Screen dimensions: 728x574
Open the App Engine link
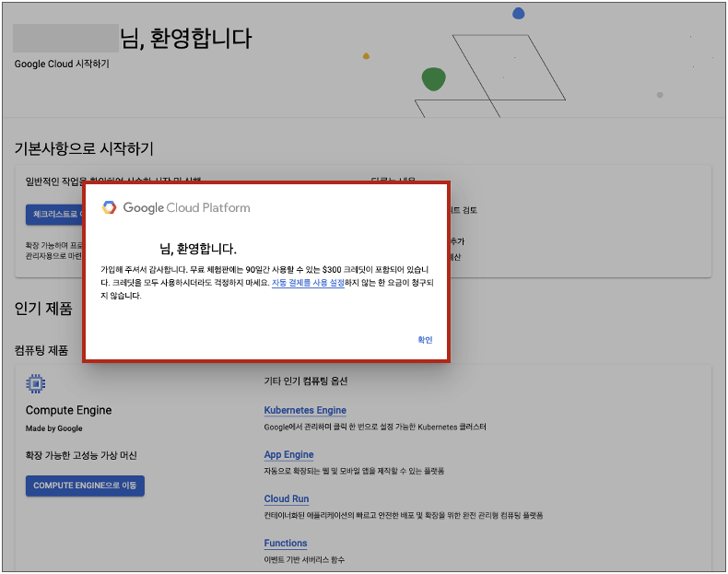288,455
